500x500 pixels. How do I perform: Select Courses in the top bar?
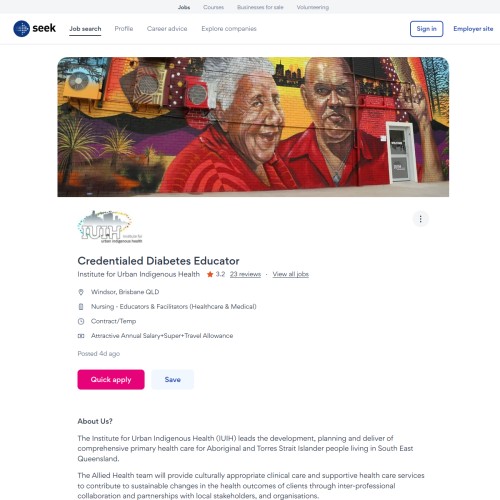tap(213, 7)
